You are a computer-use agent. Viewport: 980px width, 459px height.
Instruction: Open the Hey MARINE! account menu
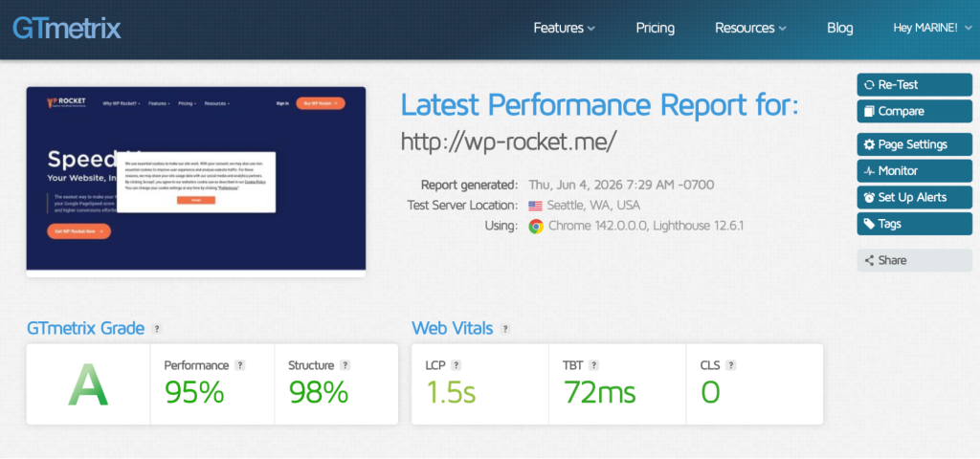(932, 28)
